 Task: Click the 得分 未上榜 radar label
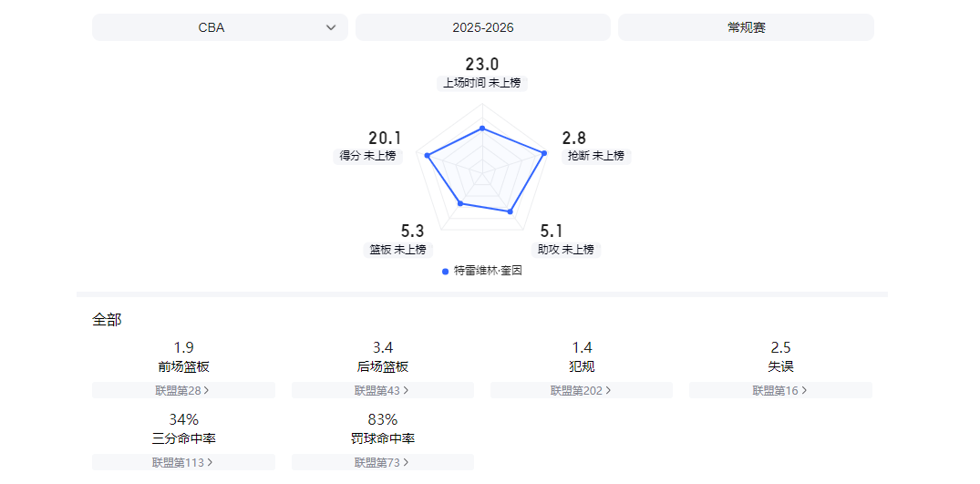(x=368, y=156)
